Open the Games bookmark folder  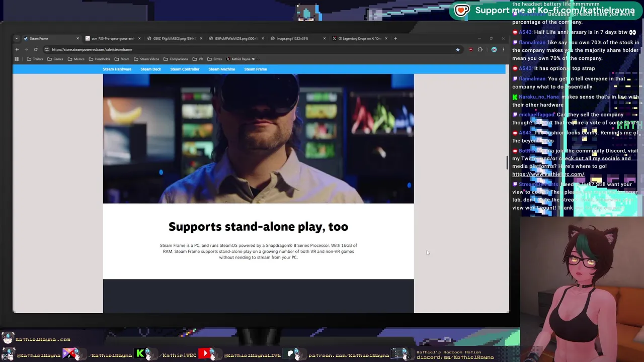[55, 59]
